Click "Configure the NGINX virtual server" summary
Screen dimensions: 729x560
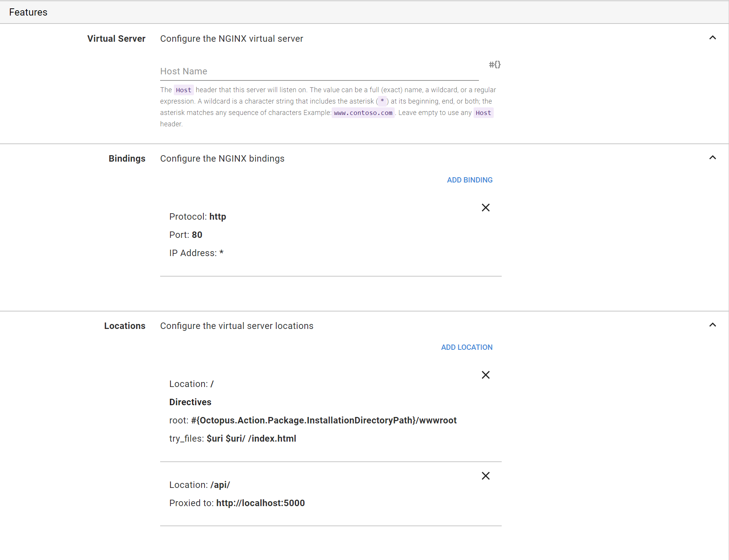[231, 39]
